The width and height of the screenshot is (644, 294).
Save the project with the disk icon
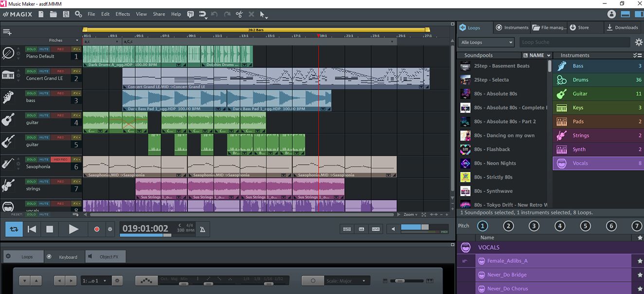tap(66, 14)
